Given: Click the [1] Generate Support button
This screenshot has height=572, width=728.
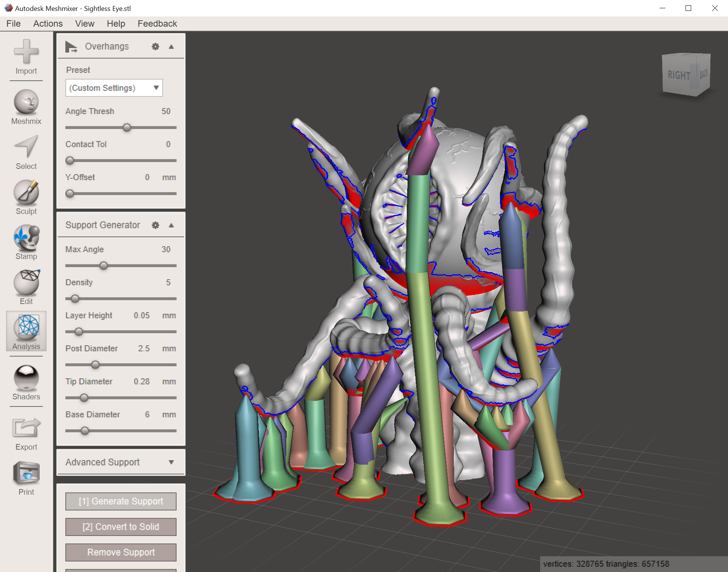Looking at the screenshot, I should point(121,501).
